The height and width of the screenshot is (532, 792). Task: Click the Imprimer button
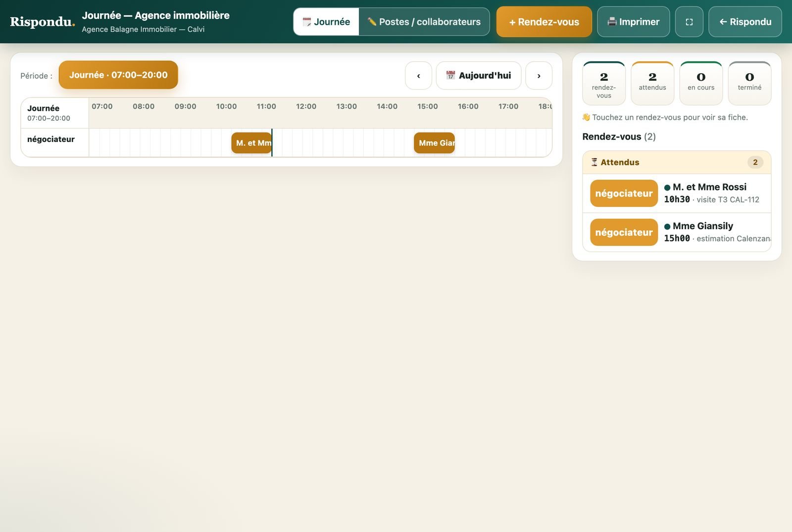[633, 22]
